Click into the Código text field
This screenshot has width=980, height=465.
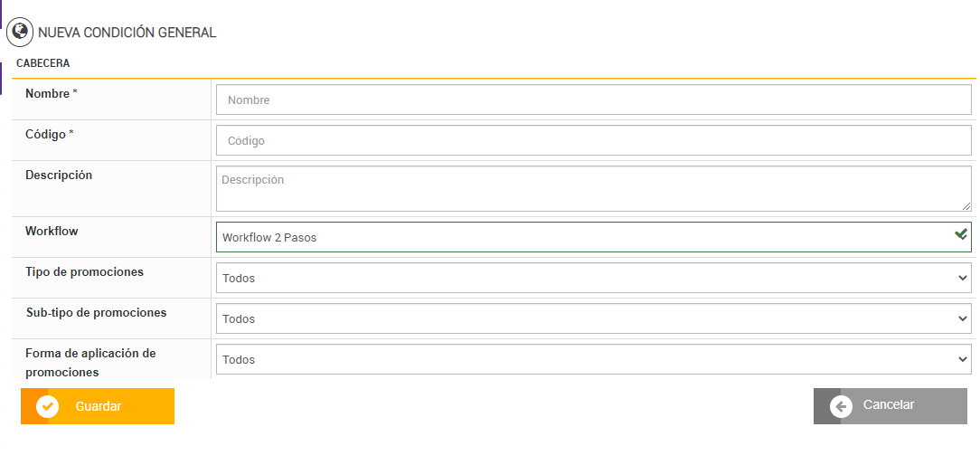593,140
